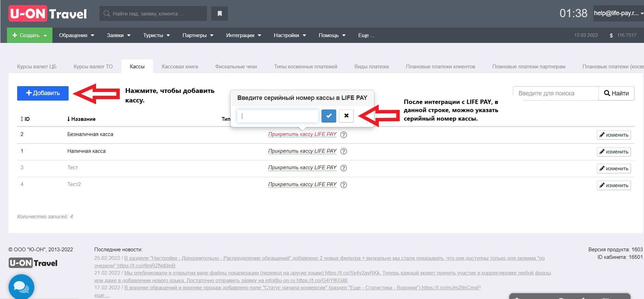Open help icon for Безналичная касса row
Screen dimensions: 644x299
pyautogui.click(x=343, y=135)
